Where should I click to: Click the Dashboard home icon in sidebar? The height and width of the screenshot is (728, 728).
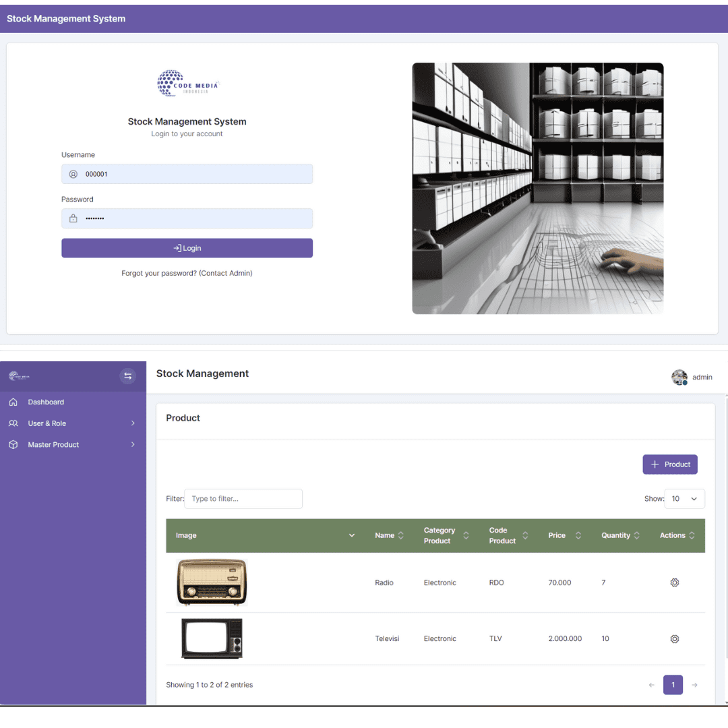pyautogui.click(x=13, y=402)
